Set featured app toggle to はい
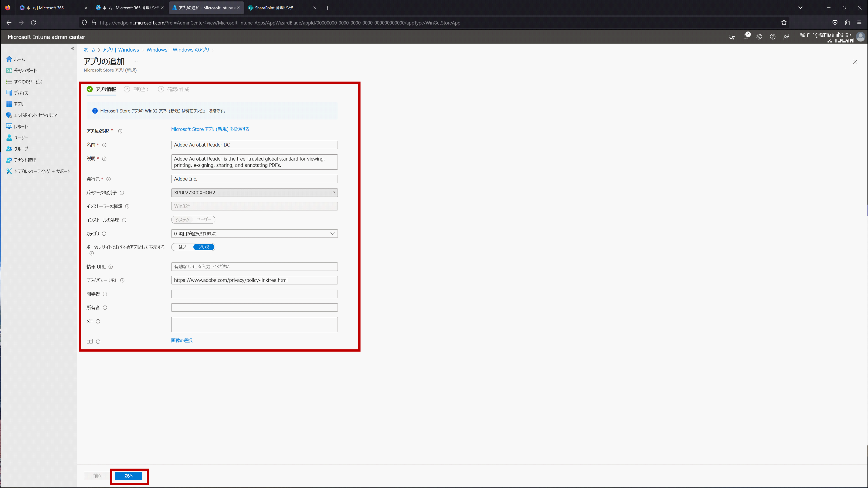 click(x=182, y=247)
